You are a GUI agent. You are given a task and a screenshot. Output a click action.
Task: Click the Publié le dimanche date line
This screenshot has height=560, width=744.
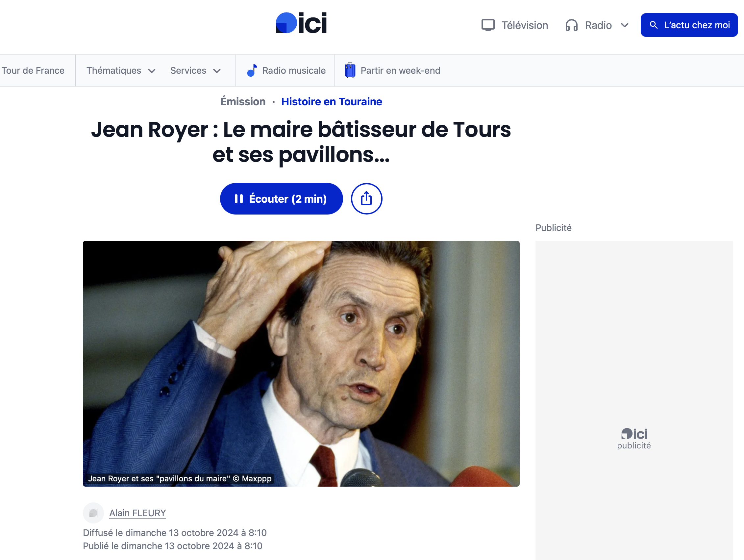pyautogui.click(x=173, y=546)
